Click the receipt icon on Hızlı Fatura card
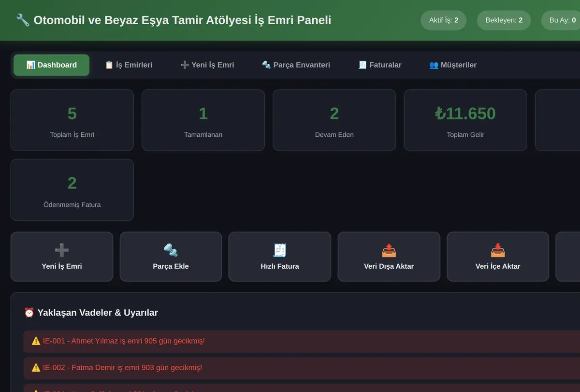 tap(280, 250)
